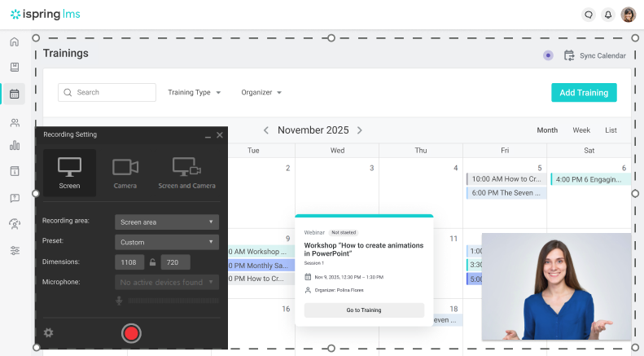This screenshot has width=644, height=356.
Task: Minimize the Recording Setting panel
Action: (208, 135)
